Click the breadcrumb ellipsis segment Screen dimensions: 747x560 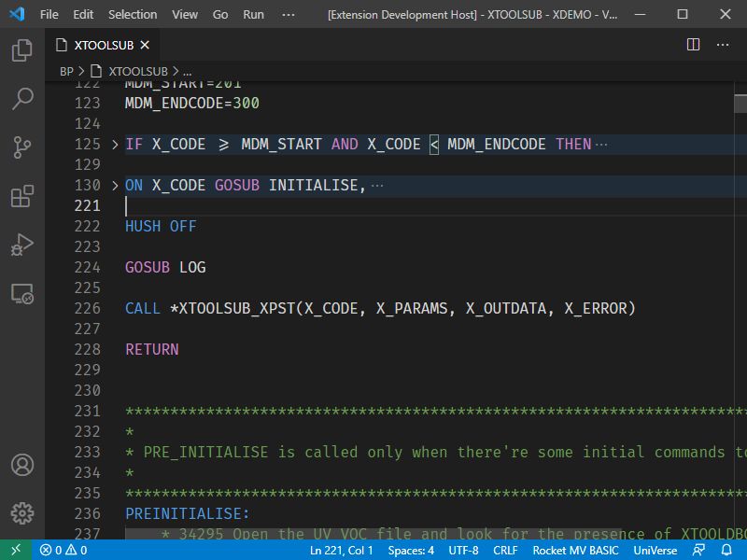pyautogui.click(x=188, y=72)
